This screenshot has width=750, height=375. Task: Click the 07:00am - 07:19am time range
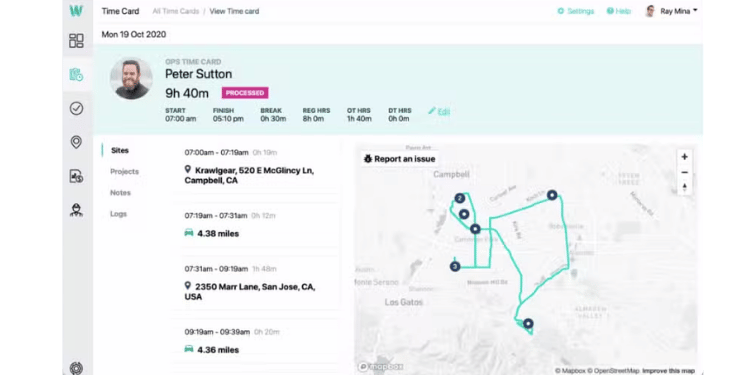[217, 153]
